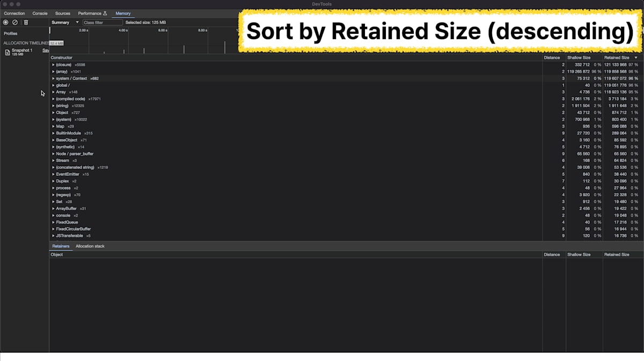Select the ArrayBuffer x31 row
This screenshot has height=361, width=644.
click(x=346, y=208)
